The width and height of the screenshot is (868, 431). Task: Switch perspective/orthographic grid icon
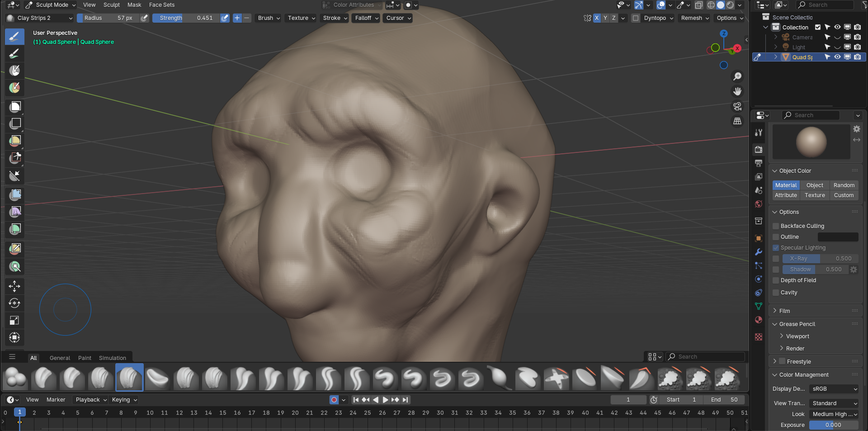(x=737, y=121)
